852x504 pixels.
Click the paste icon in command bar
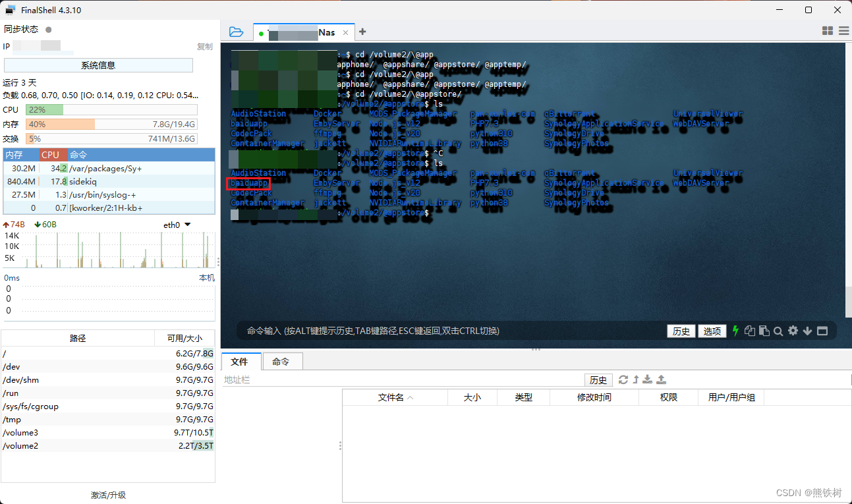tap(764, 331)
